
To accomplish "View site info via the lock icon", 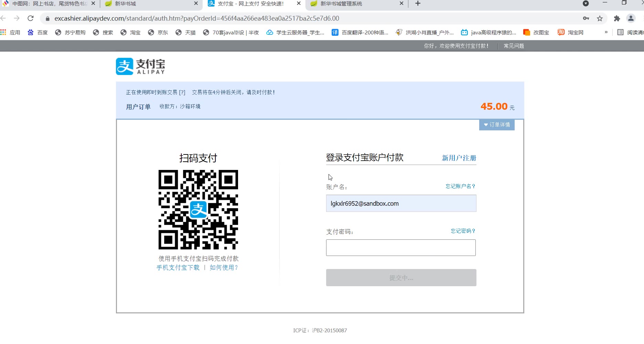I will click(48, 18).
